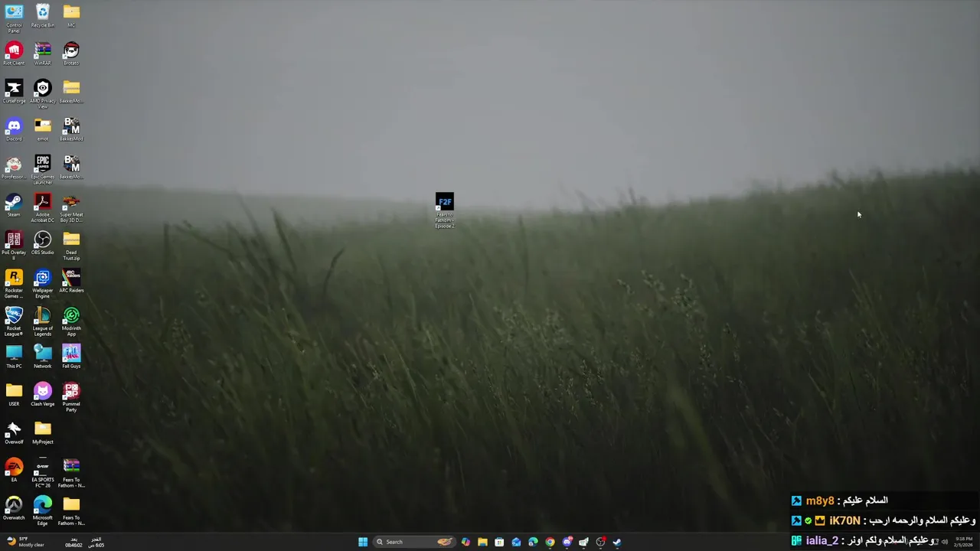The width and height of the screenshot is (980, 551).
Task: Launch League of Legends shortcut
Action: click(42, 321)
